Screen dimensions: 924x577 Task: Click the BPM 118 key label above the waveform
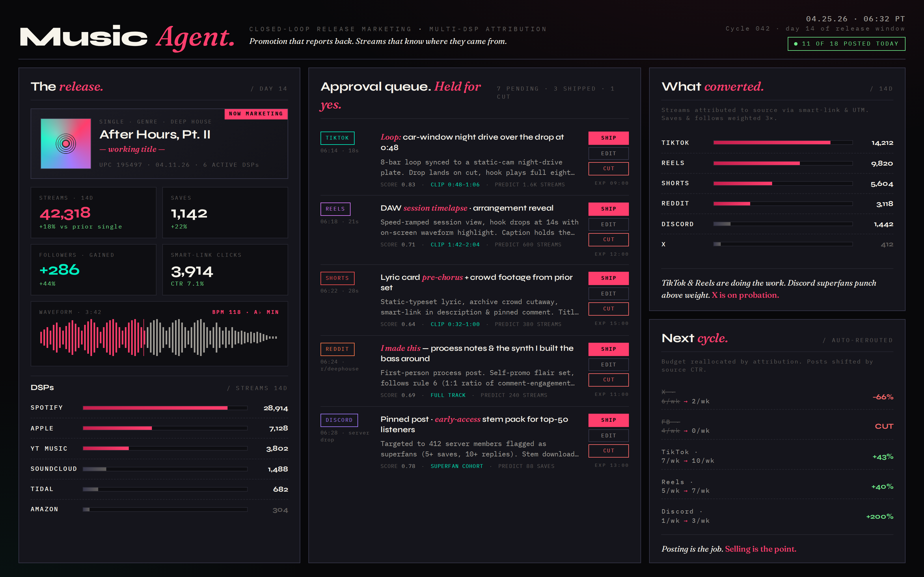[246, 312]
